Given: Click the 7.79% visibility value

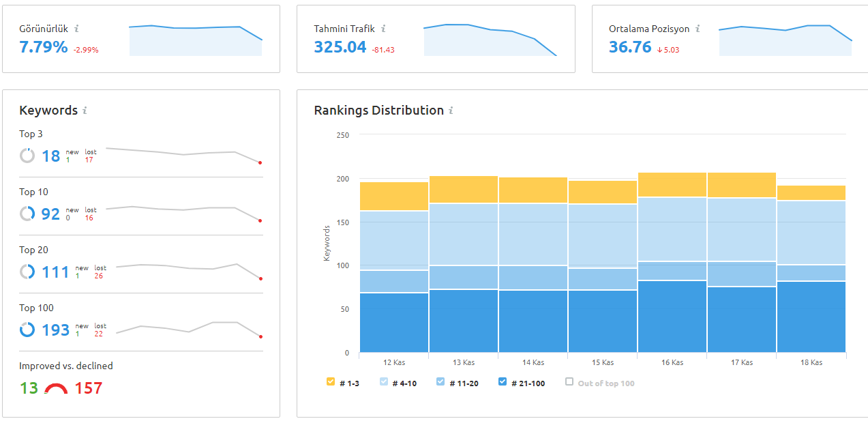Looking at the screenshot, I should pyautogui.click(x=44, y=47).
